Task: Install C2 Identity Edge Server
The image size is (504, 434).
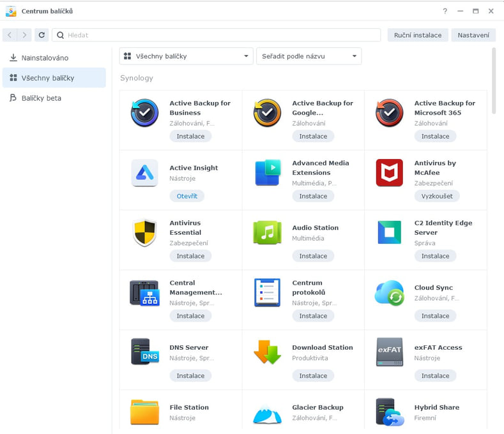Action: coord(435,256)
